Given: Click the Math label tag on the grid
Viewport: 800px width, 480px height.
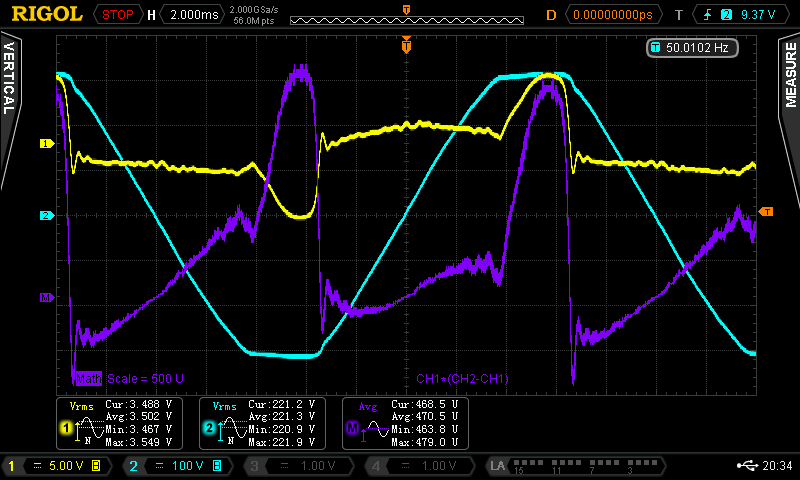Looking at the screenshot, I should coord(89,379).
